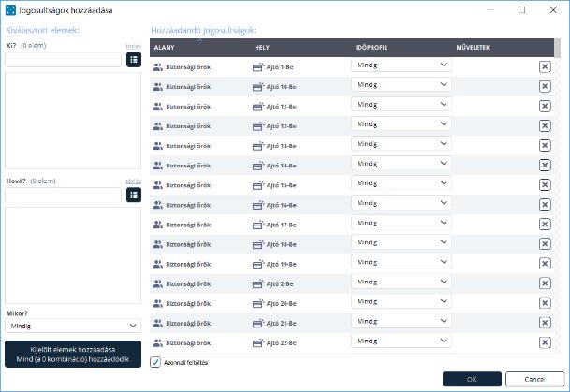
Task: Sort by the HELY column header
Action: (262, 48)
